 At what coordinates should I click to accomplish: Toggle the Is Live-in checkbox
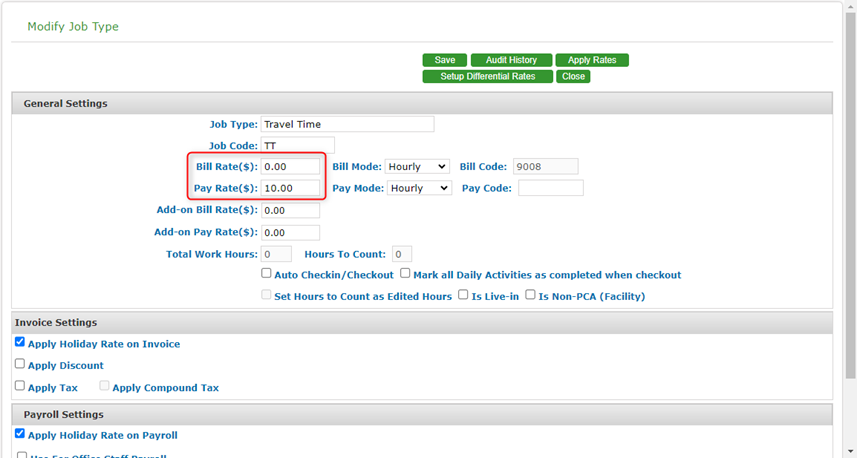point(463,295)
